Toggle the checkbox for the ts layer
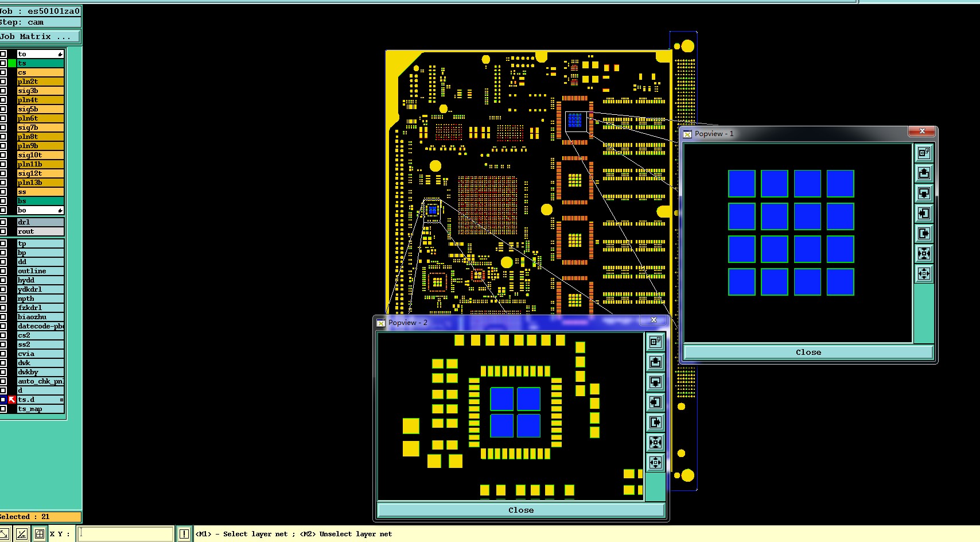 click(3, 63)
